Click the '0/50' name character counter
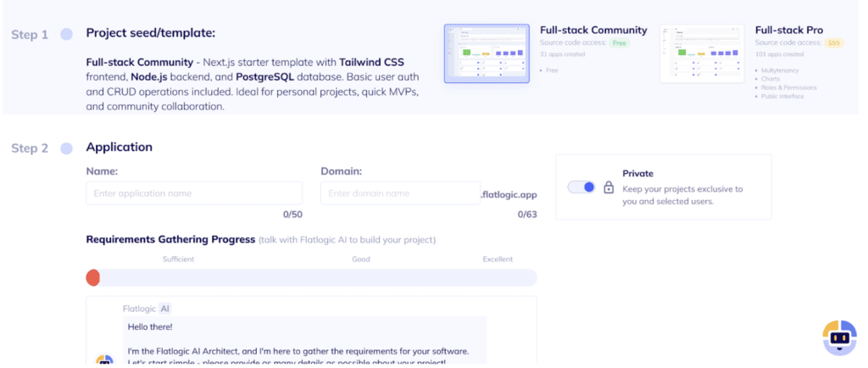This screenshot has width=868, height=368. 292,215
